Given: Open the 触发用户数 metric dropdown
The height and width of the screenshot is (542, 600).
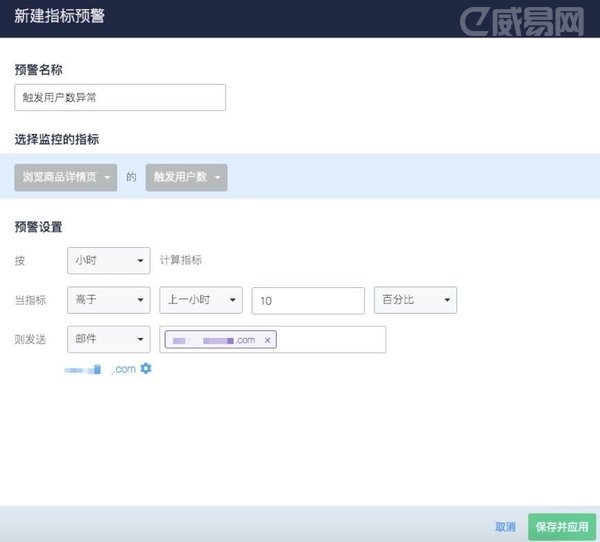Looking at the screenshot, I should click(187, 177).
